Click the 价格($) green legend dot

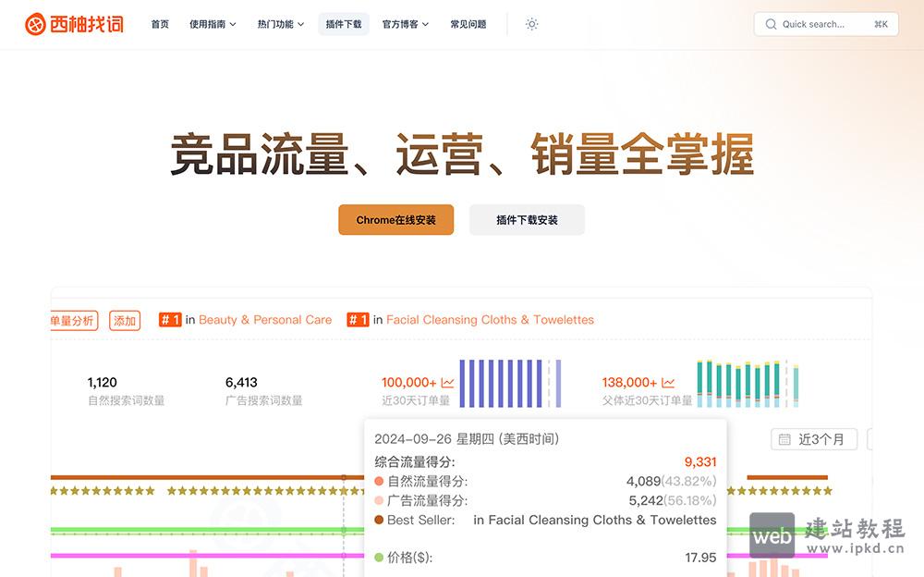pos(379,558)
